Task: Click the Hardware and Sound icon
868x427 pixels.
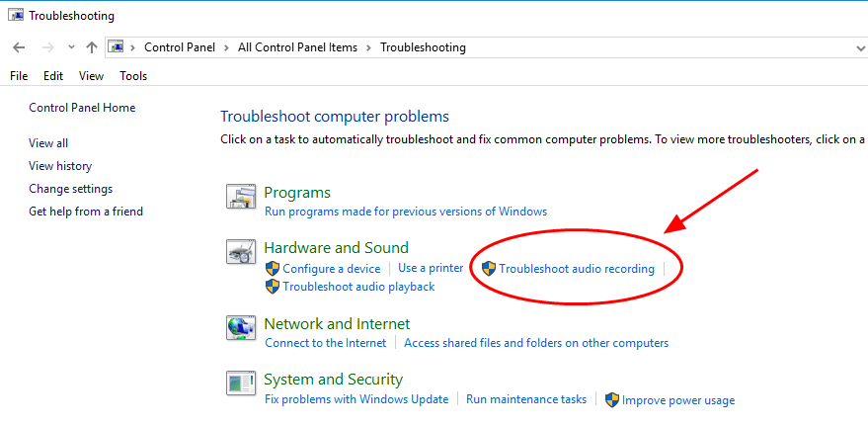Action: point(241,253)
